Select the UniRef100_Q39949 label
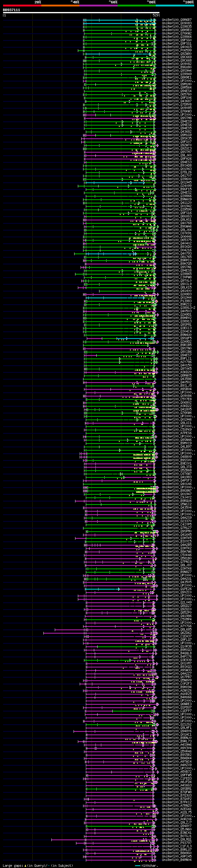The height and width of the screenshot is (868, 197). coord(176,74)
